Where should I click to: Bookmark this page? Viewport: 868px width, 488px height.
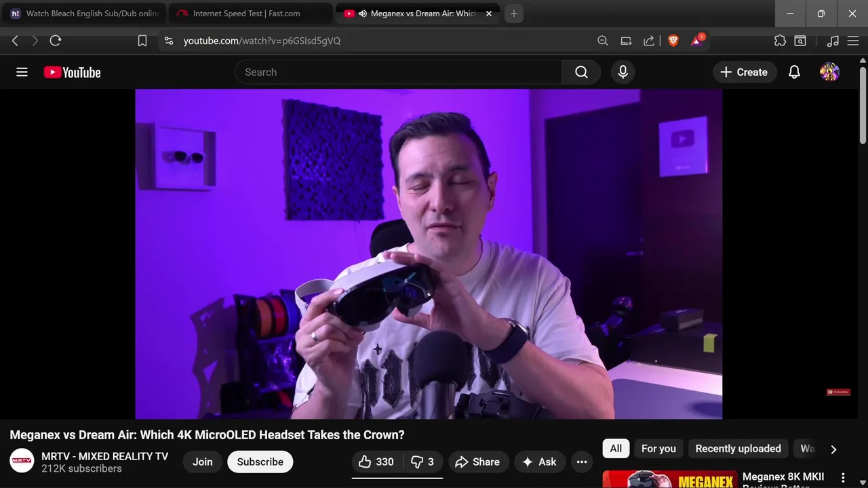pos(142,41)
